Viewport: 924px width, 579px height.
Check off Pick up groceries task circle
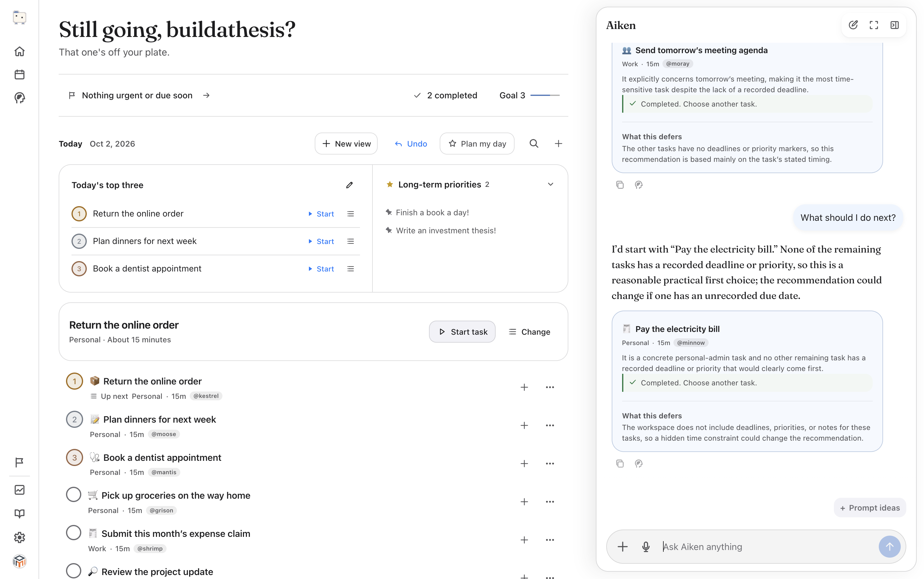74,494
